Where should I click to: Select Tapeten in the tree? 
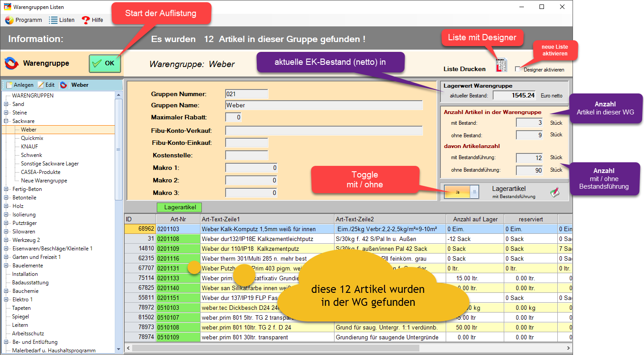pyautogui.click(x=21, y=308)
